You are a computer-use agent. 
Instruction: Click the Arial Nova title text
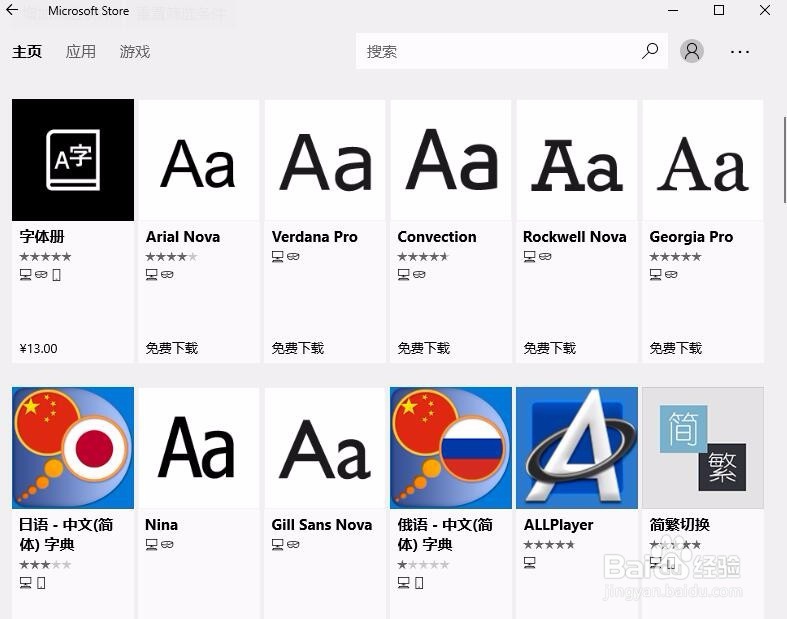183,236
